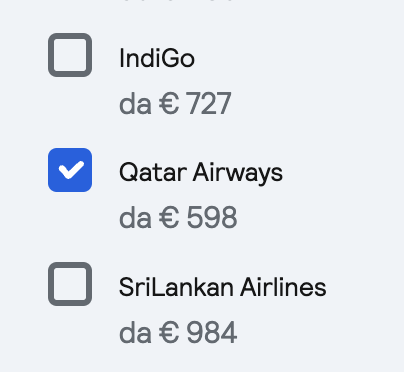Click the IndiGo airline label
Screen dimensions: 404x372
point(157,58)
